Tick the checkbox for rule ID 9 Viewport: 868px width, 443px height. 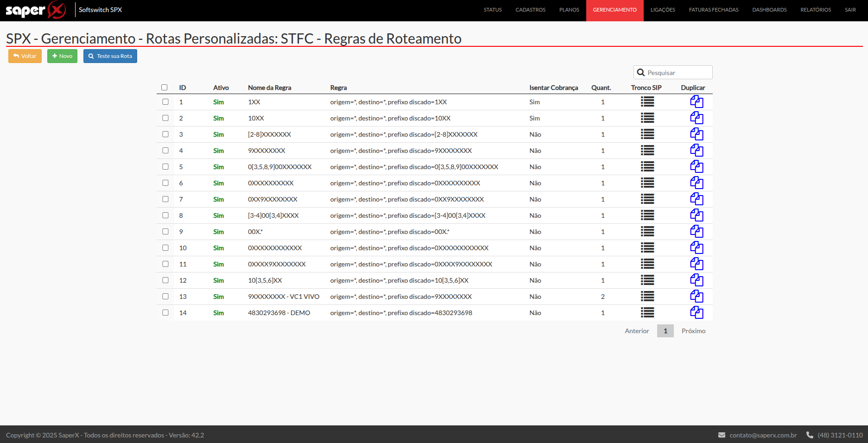pos(165,232)
